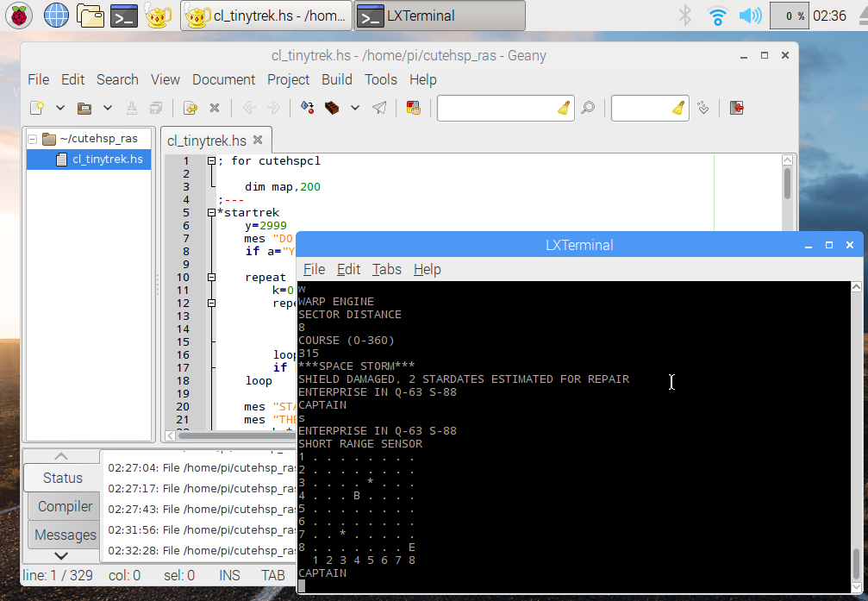Switch to the Messages tab
Viewport: 868px width, 601px height.
pyautogui.click(x=64, y=535)
